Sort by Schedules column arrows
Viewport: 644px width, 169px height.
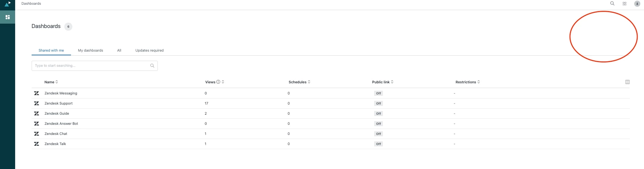(x=309, y=82)
